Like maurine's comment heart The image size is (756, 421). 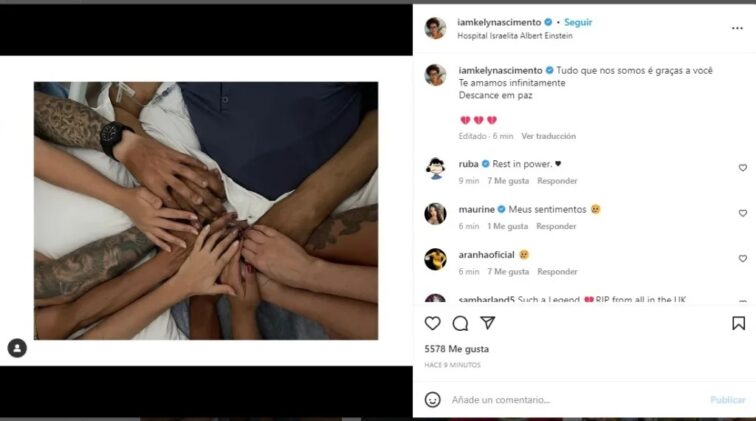[742, 213]
